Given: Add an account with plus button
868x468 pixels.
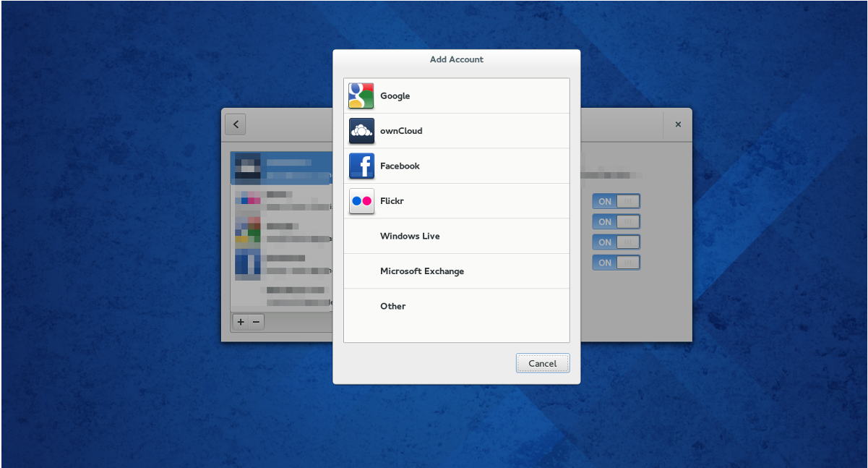Looking at the screenshot, I should point(241,322).
